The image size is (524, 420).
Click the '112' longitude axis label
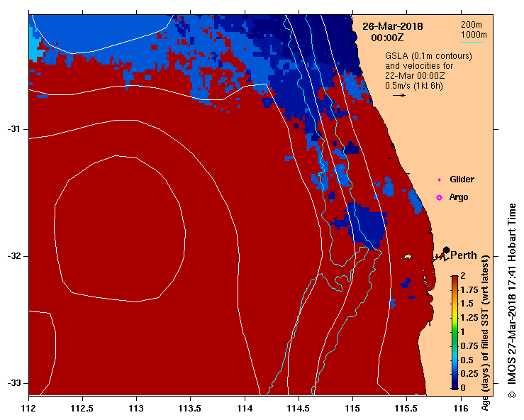click(28, 408)
